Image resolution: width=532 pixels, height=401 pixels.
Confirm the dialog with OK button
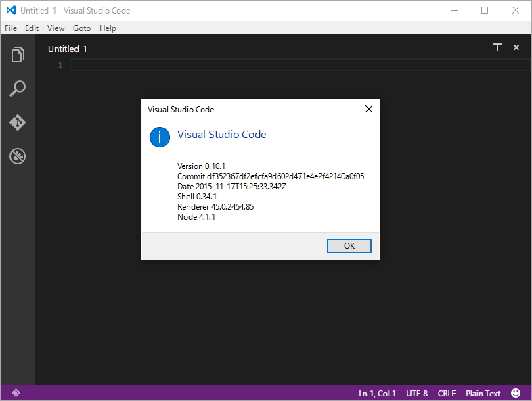pyautogui.click(x=349, y=245)
